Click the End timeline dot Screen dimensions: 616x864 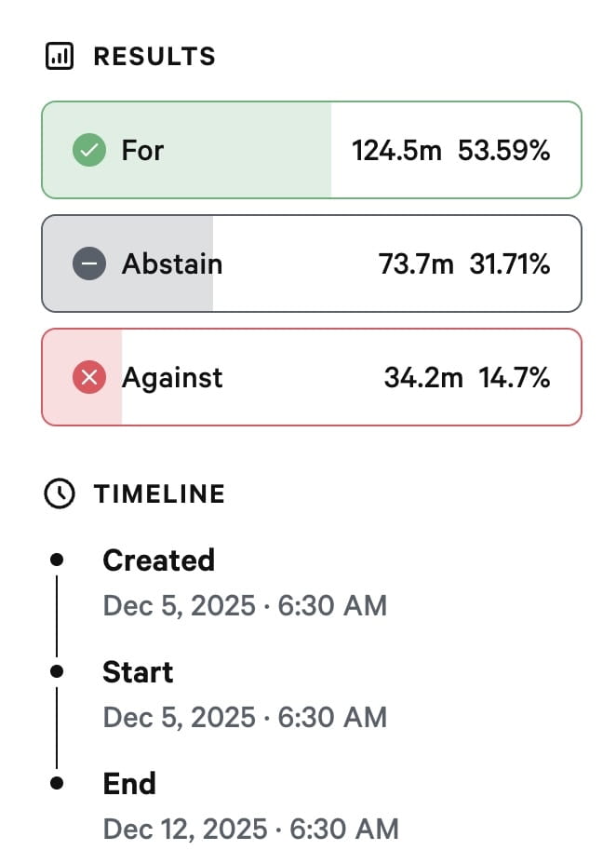tap(57, 783)
